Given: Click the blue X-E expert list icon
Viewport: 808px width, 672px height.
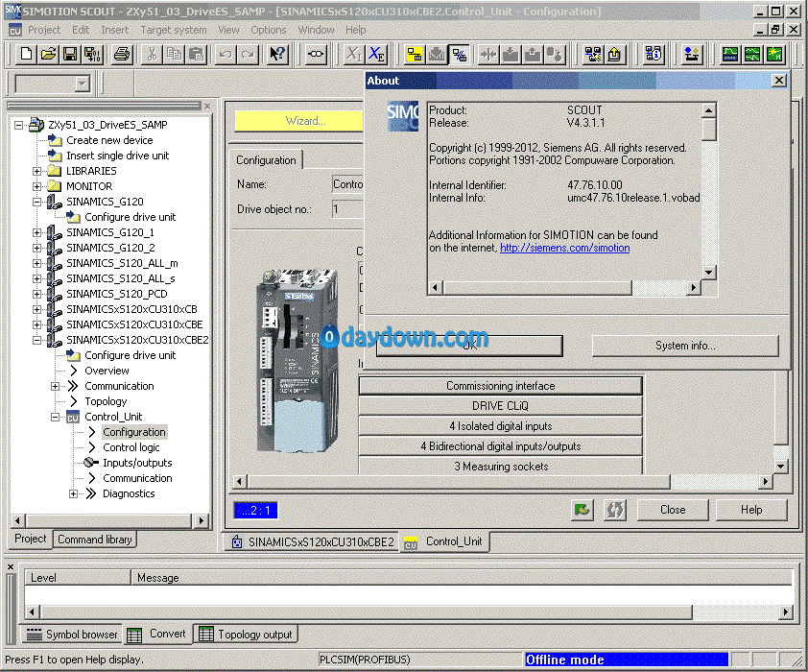Looking at the screenshot, I should tap(377, 54).
